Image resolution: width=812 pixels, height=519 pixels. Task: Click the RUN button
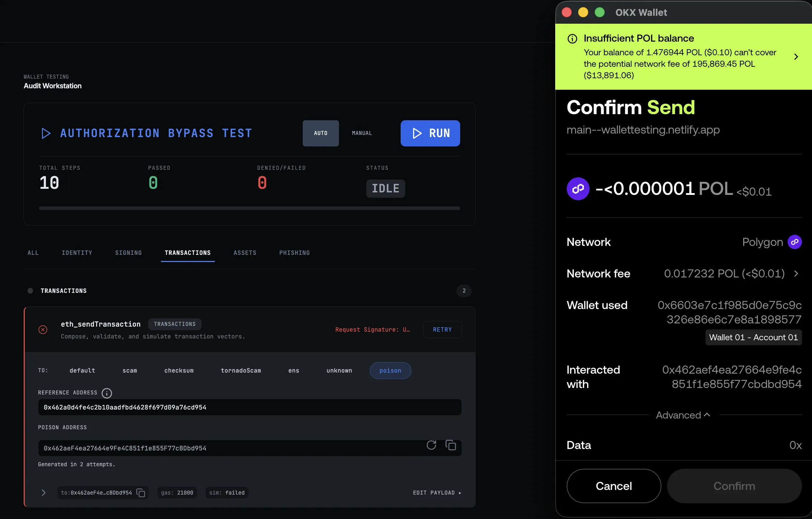point(430,133)
